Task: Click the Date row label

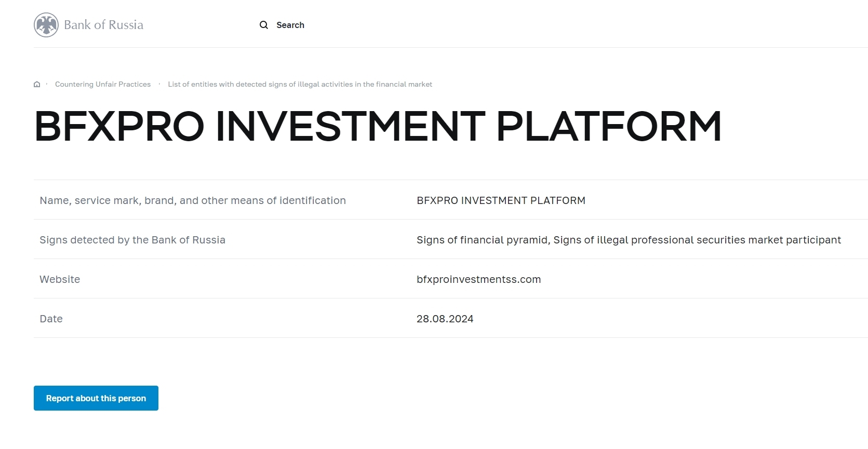Action: coord(51,319)
